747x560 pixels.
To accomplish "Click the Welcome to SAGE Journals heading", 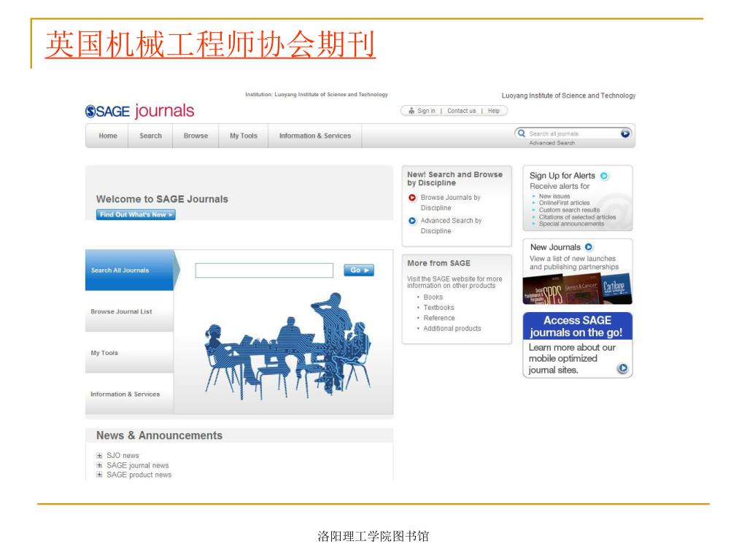I will point(162,199).
